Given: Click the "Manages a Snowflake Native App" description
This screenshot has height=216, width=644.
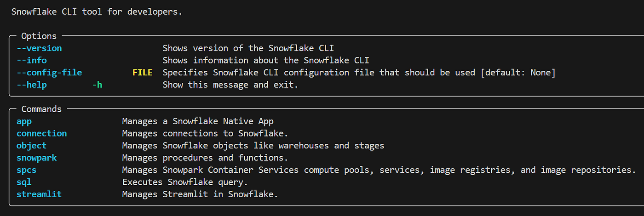Looking at the screenshot, I should 198,121.
